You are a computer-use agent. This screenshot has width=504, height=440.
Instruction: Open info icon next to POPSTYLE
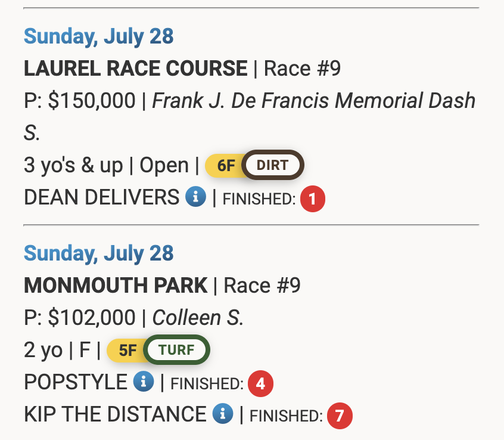[x=144, y=382]
